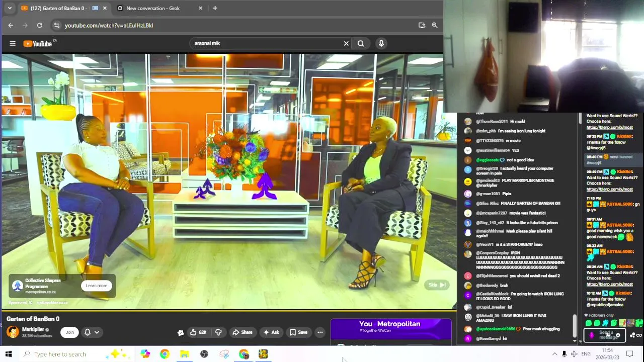Click the @egglassatu chat username
The image size is (644, 362).
pyautogui.click(x=488, y=160)
